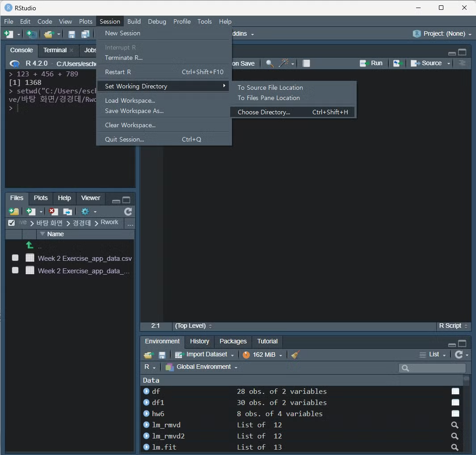
Task: Open the (Top Level) scope selector
Action: point(194,326)
